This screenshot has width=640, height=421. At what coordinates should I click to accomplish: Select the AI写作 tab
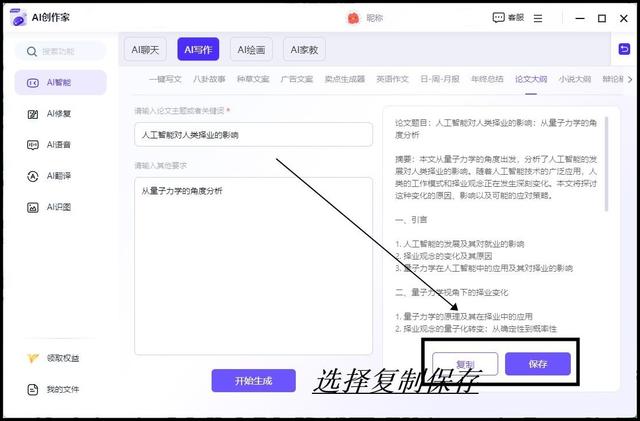coord(198,49)
